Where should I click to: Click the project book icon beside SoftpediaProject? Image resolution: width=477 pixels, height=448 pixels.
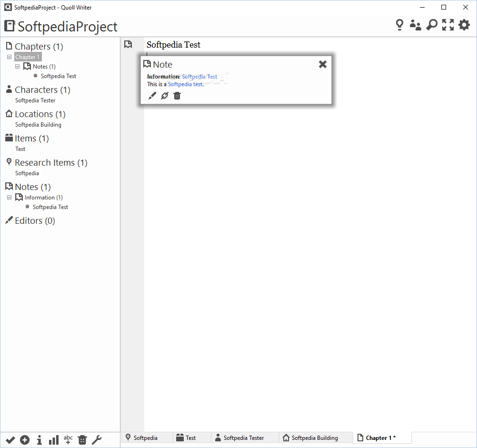10,26
